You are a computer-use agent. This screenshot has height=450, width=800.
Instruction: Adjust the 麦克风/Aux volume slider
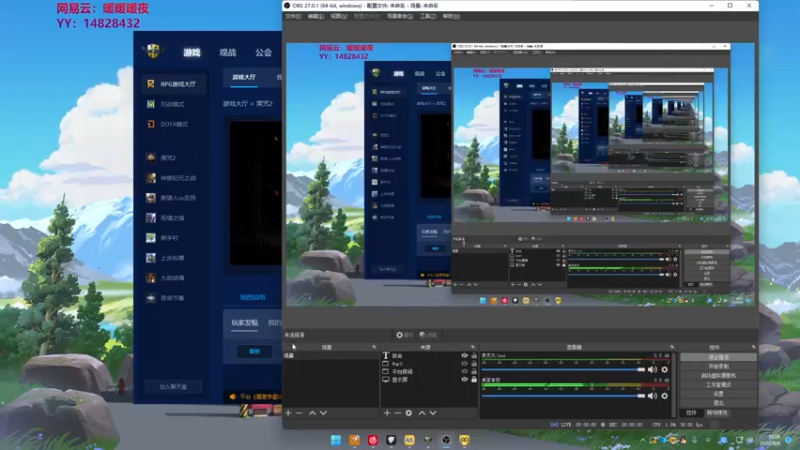(563, 369)
